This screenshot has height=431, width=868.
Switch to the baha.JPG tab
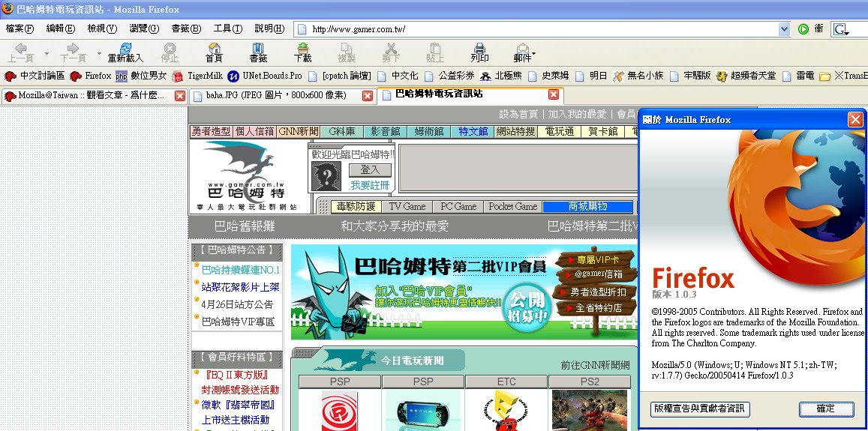[275, 95]
